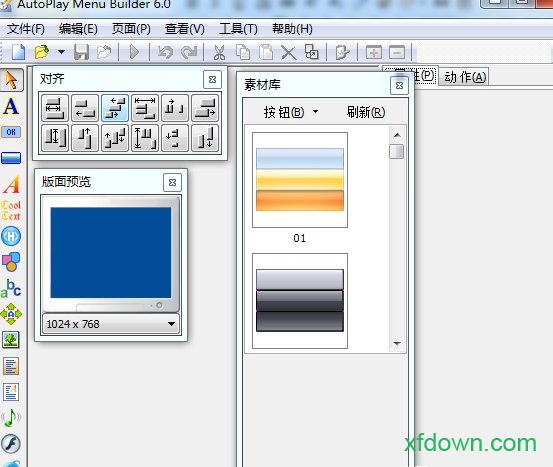
Task: Select the rich text document tool
Action: pos(11,392)
